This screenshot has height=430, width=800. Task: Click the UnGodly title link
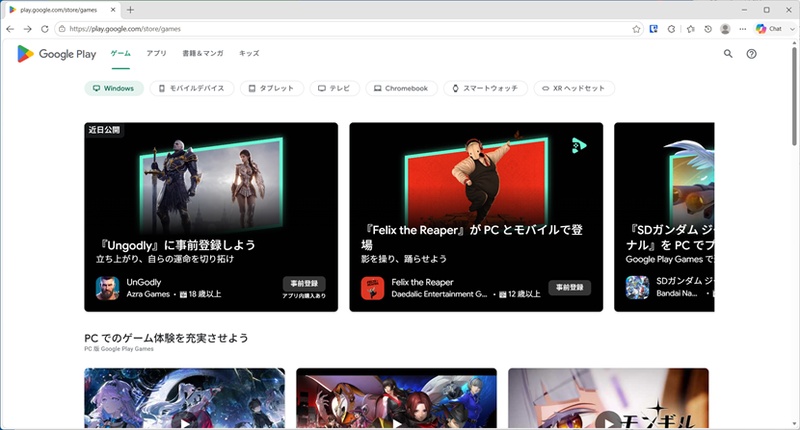pos(144,282)
